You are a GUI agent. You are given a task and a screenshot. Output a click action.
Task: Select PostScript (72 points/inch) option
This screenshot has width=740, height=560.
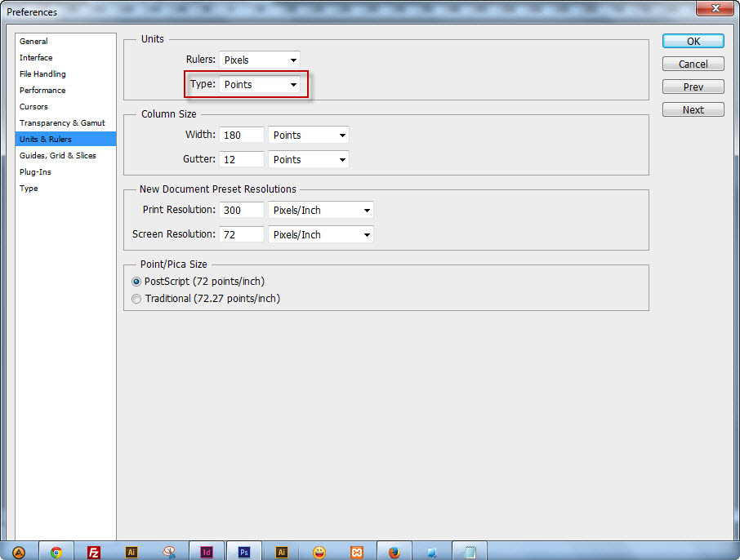[136, 282]
